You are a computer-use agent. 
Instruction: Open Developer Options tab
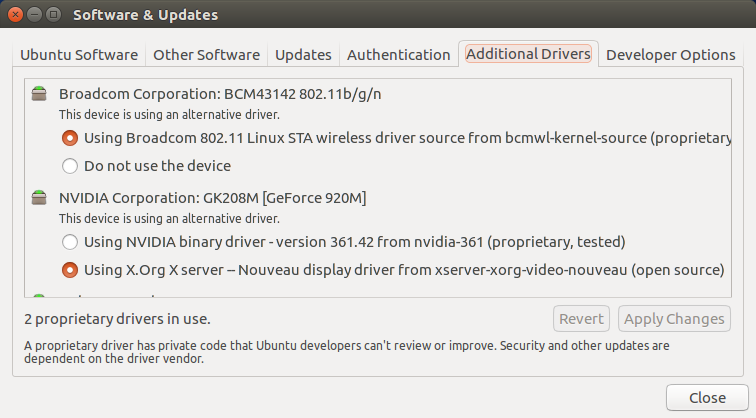coord(671,54)
